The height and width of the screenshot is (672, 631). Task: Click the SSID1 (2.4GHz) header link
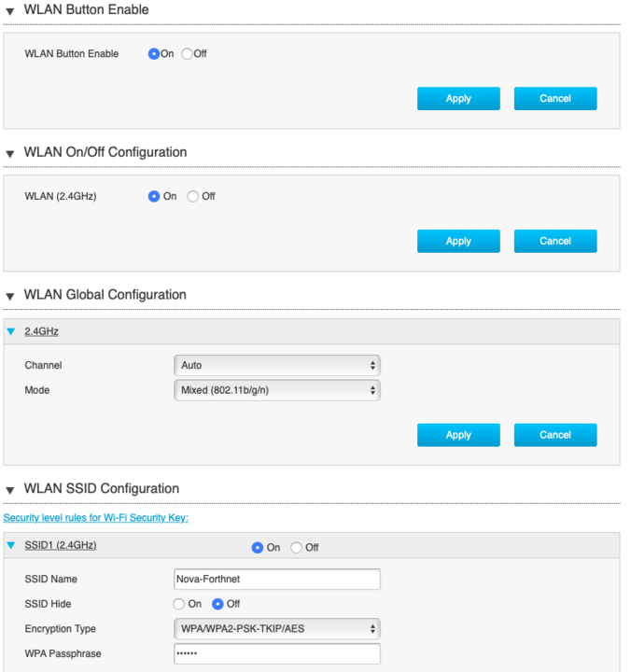[61, 545]
